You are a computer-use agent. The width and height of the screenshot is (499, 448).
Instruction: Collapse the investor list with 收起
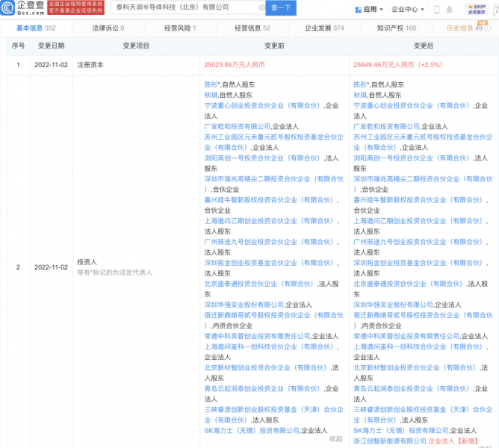pyautogui.click(x=336, y=438)
